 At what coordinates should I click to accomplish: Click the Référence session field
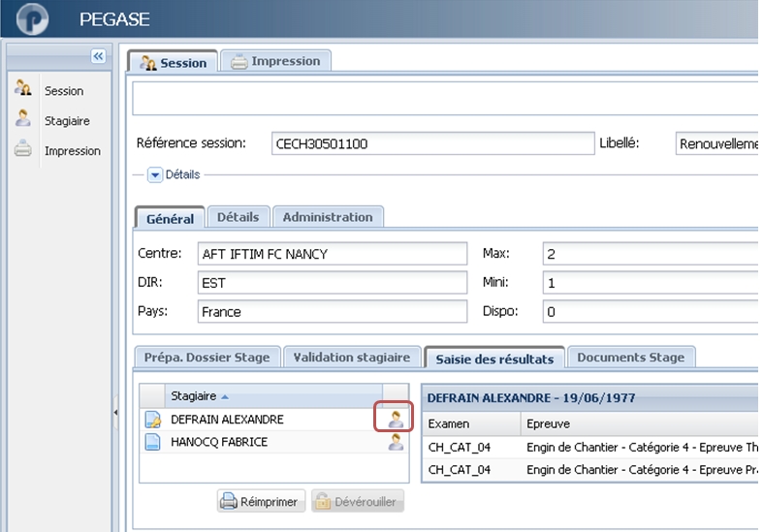[432, 143]
